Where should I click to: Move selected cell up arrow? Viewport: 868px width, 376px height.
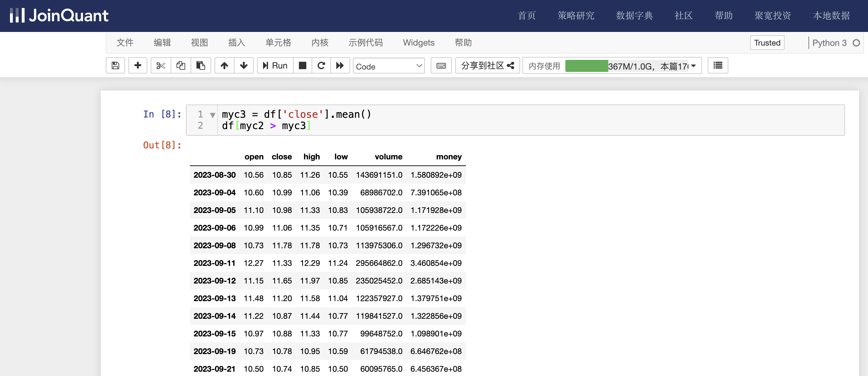224,66
